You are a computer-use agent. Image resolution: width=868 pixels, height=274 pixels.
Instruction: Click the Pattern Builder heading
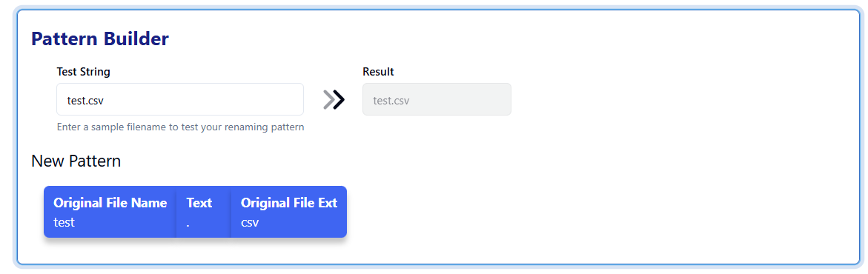click(x=100, y=39)
